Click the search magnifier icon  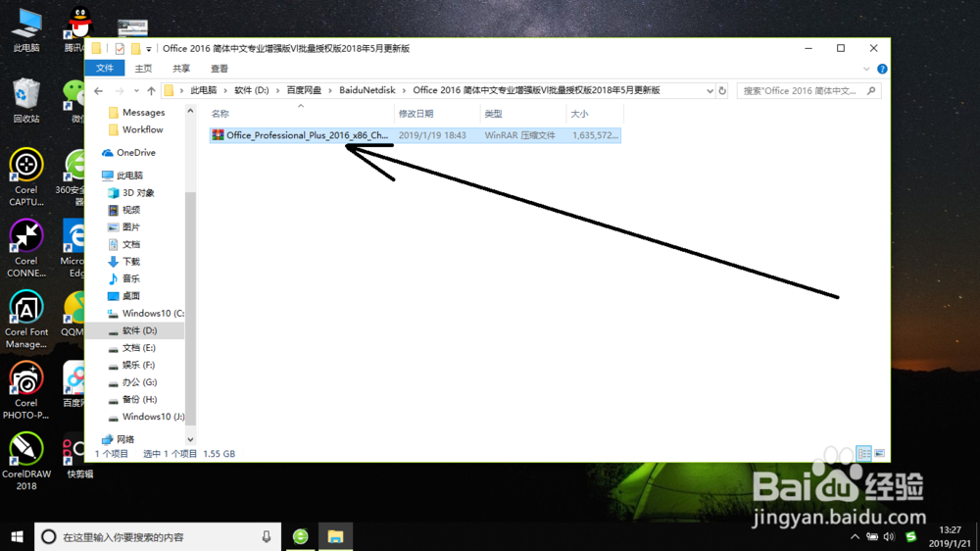tap(871, 90)
